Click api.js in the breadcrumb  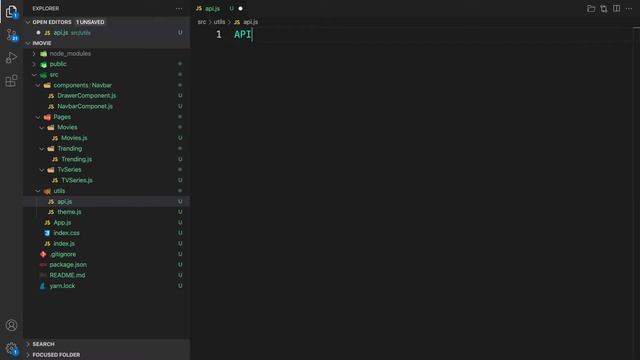click(250, 22)
